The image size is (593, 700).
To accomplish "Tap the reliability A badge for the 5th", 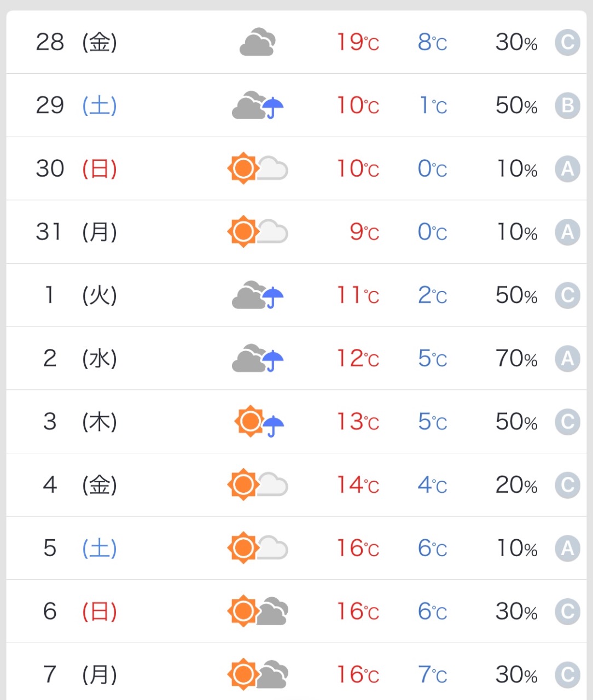I will 567,548.
